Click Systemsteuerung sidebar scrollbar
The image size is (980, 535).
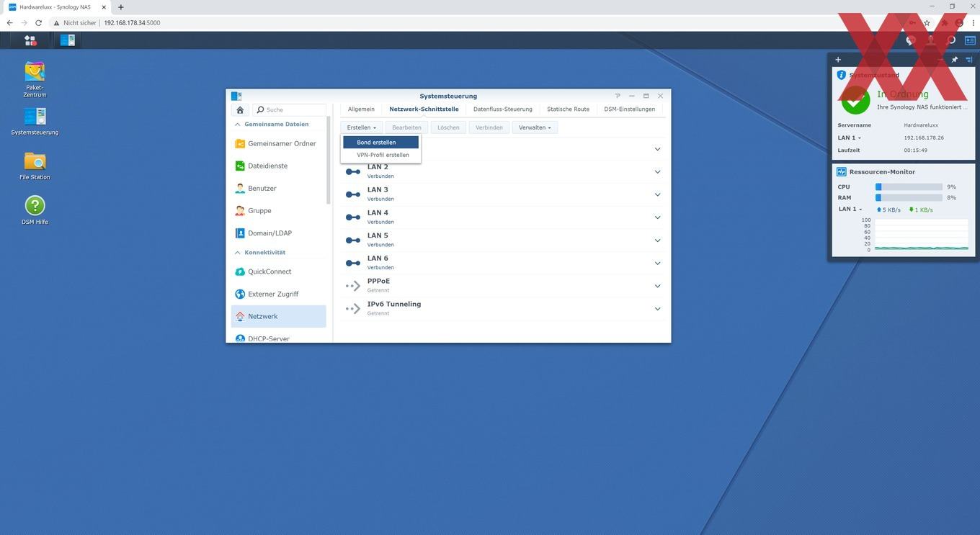click(x=329, y=158)
